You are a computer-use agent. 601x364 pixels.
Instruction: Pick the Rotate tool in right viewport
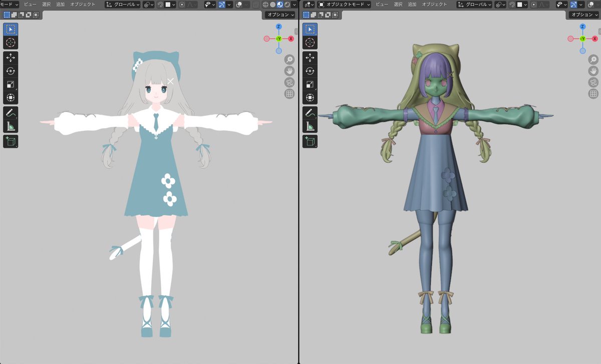pyautogui.click(x=310, y=71)
